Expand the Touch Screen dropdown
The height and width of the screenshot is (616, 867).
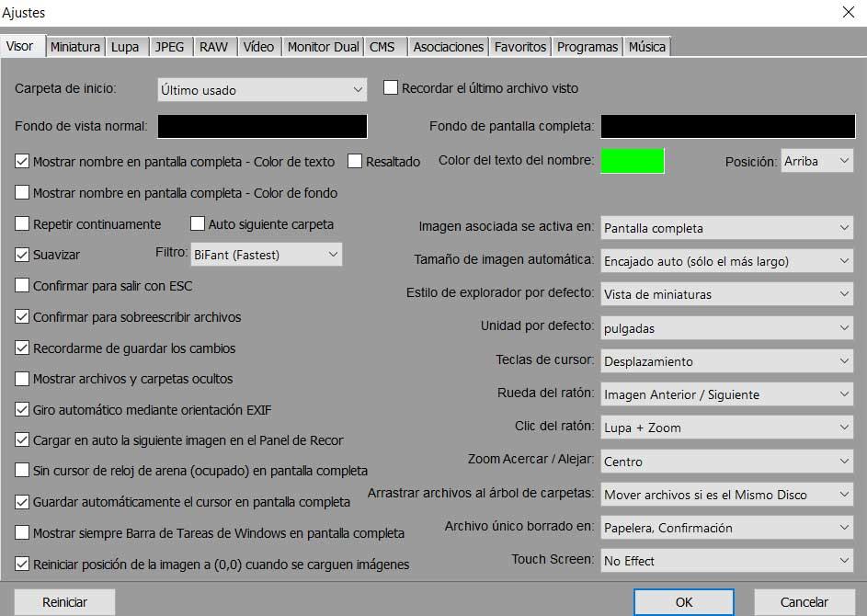click(x=726, y=561)
